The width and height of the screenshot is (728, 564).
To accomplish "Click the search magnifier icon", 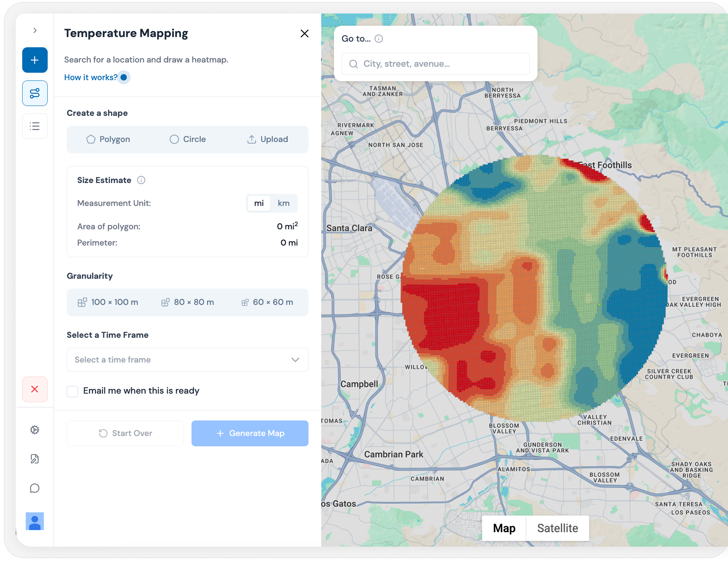I will 353,64.
